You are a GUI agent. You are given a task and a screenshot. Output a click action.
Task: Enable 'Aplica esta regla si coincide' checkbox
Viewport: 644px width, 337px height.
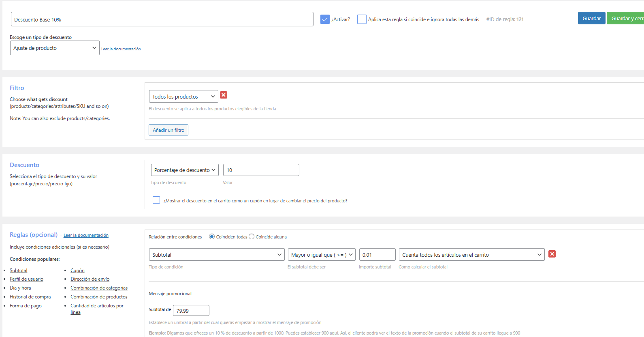tap(362, 19)
